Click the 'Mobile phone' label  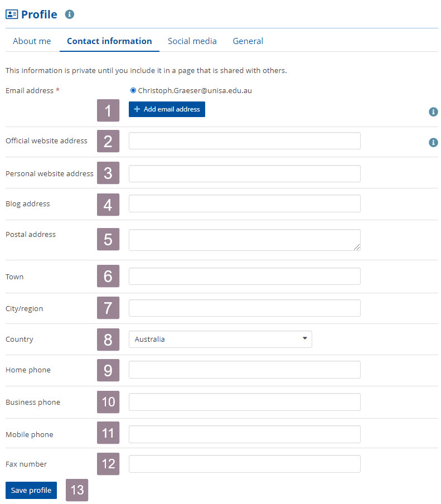29,434
